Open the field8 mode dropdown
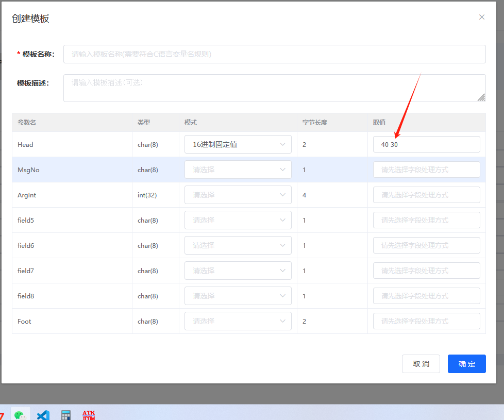Viewport: 504px width, 420px height. [238, 296]
